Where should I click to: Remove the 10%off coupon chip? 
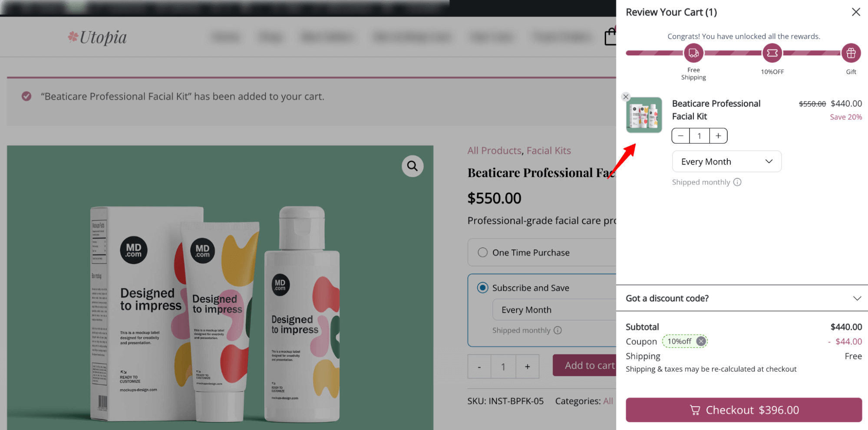[x=700, y=341]
